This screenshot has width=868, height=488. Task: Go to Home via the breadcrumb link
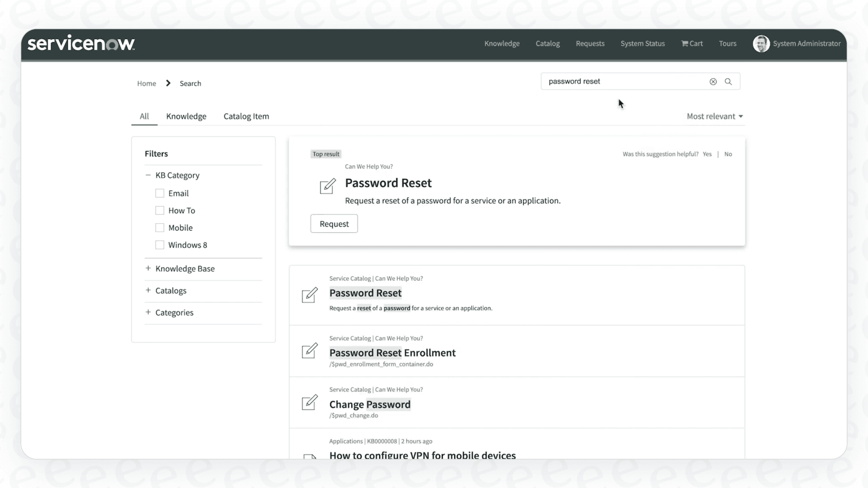pos(146,83)
